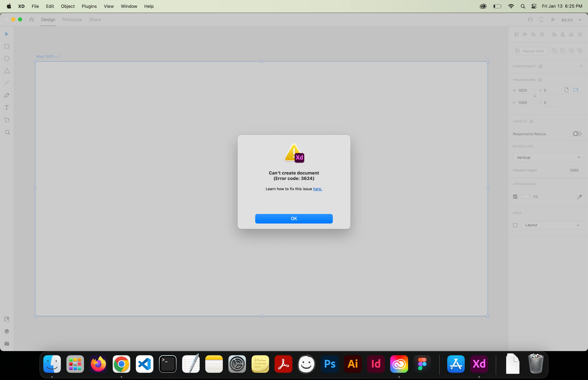The image size is (588, 380).
Task: Follow the 'here' fix link
Action: [317, 189]
